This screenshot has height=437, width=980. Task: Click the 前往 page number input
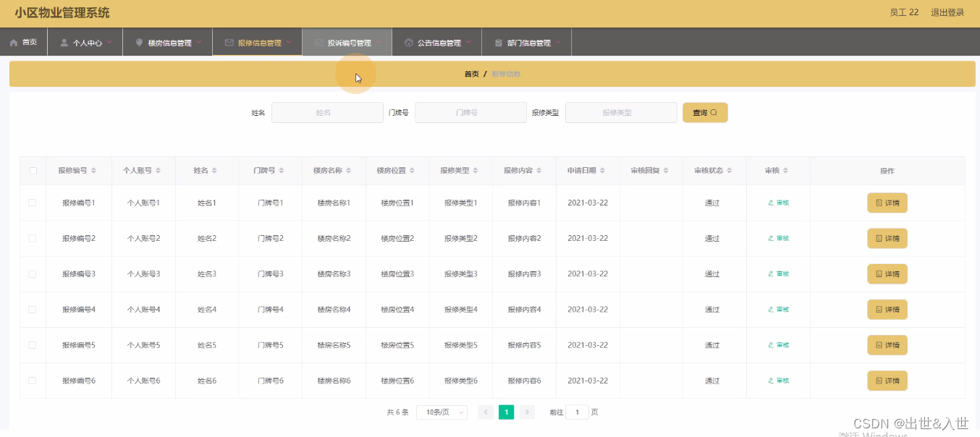point(577,412)
